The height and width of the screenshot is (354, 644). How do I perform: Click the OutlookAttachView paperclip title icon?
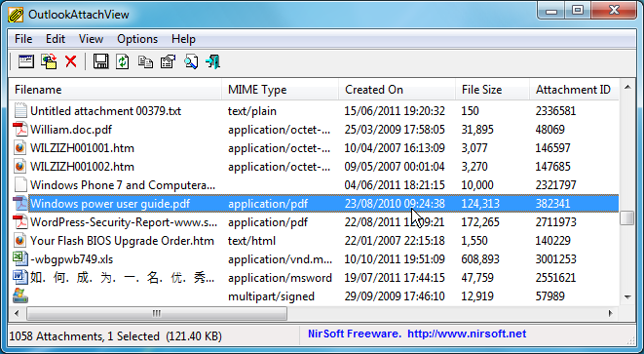(x=16, y=15)
